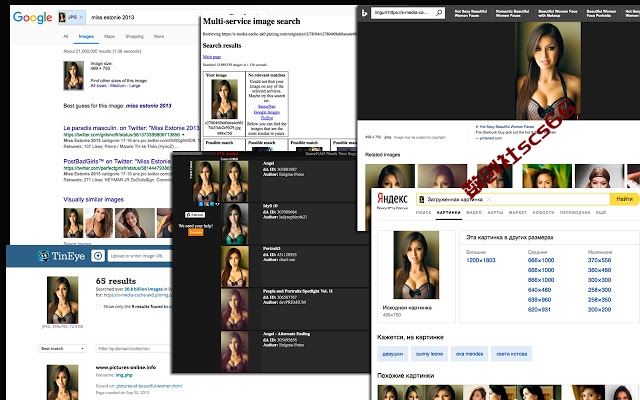Click the 'Portrait3' result thumbnail in SauceNAO
Viewport: 640px width, 400px height.
click(x=235, y=267)
